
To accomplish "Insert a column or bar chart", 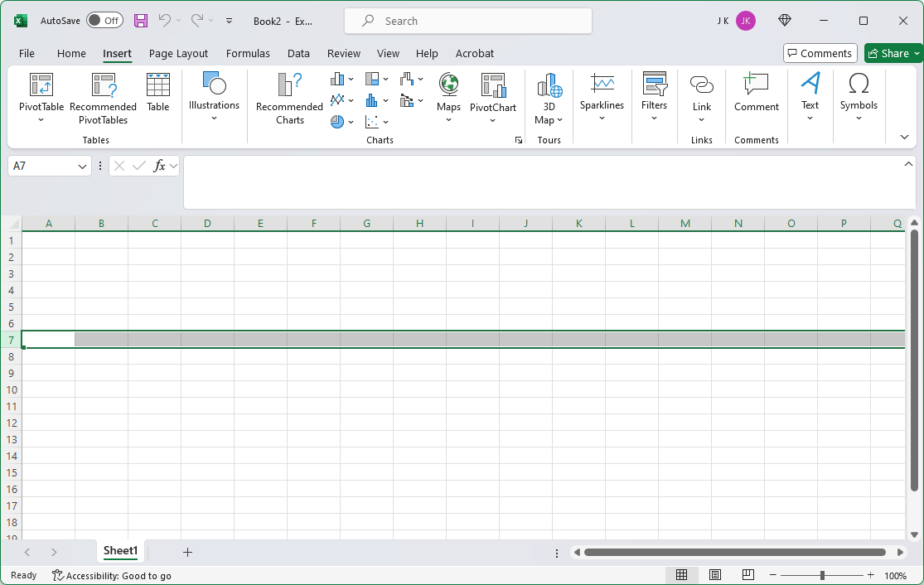I will coord(337,79).
